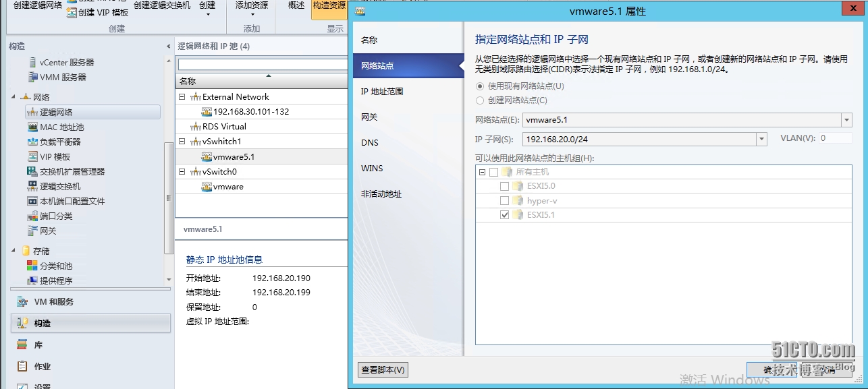The height and width of the screenshot is (389, 868).
Task: Toggle the 所有主机 checkbox
Action: (493, 172)
